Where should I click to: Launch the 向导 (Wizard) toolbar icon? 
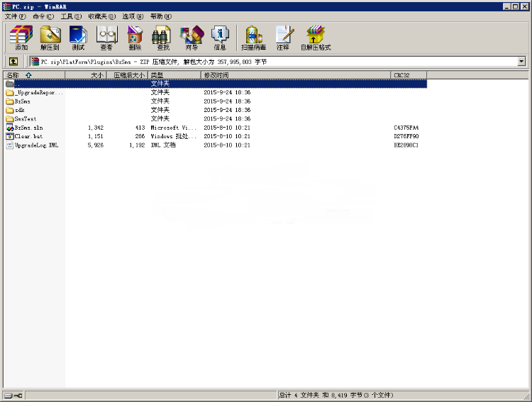pyautogui.click(x=192, y=37)
